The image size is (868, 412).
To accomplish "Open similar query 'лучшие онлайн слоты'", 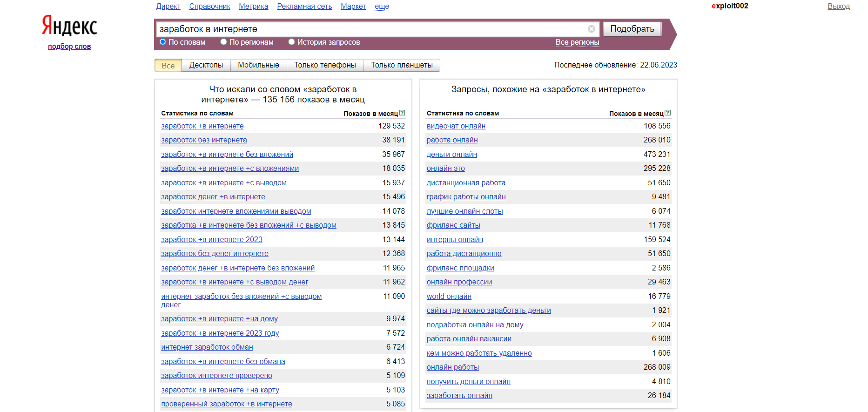I will click(x=465, y=211).
